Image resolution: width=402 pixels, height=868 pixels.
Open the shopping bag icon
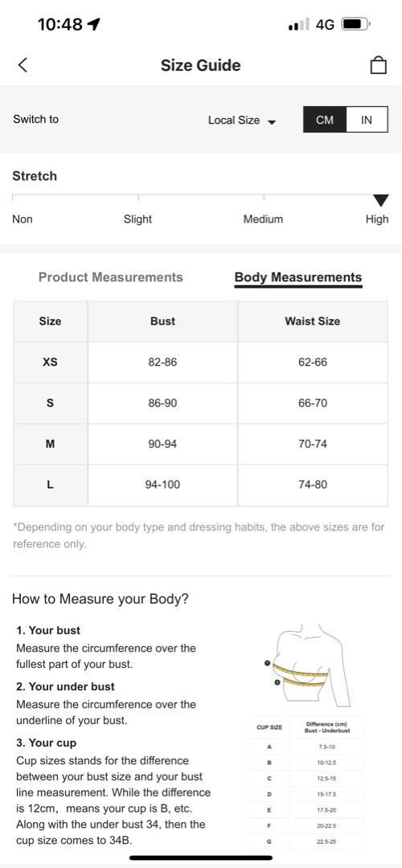[x=378, y=65]
